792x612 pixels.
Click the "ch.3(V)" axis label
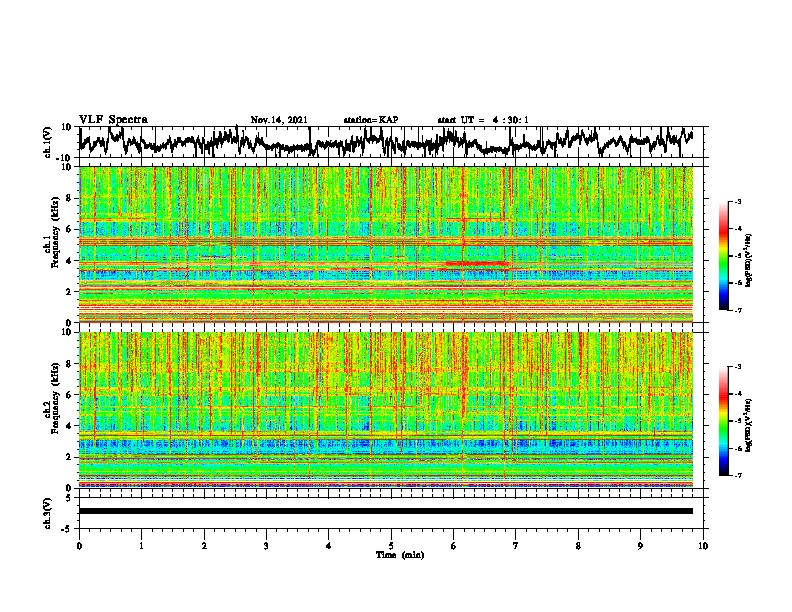48,513
